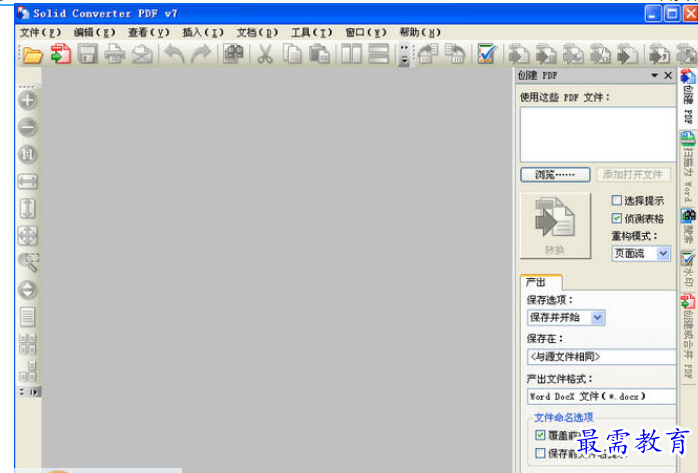Image resolution: width=698 pixels, height=473 pixels.
Task: Click the fit width icon
Action: (28, 182)
